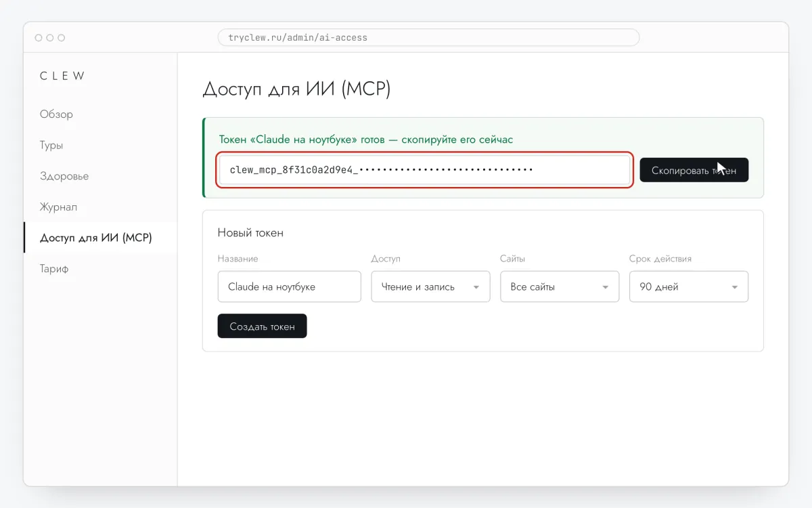Screen dimensions: 812x508
Task: Open the Срок действия dropdown 90 дней
Action: point(689,287)
